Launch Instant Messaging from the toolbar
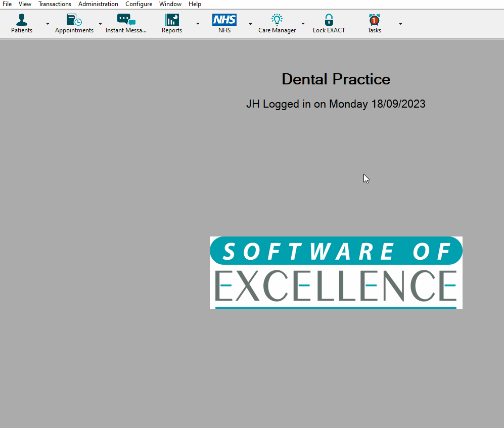 [x=126, y=20]
